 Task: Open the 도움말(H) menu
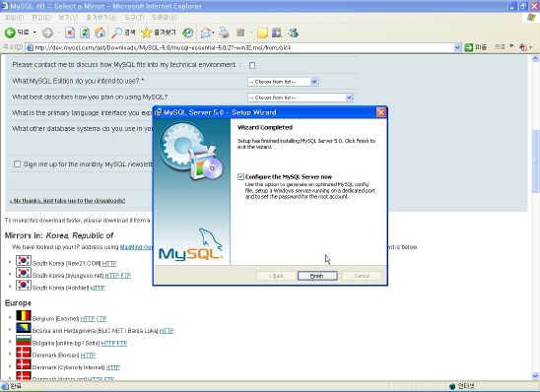click(x=165, y=17)
